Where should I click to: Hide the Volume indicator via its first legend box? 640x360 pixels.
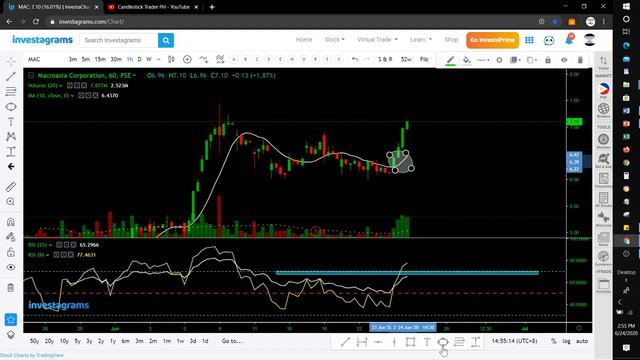click(x=70, y=86)
